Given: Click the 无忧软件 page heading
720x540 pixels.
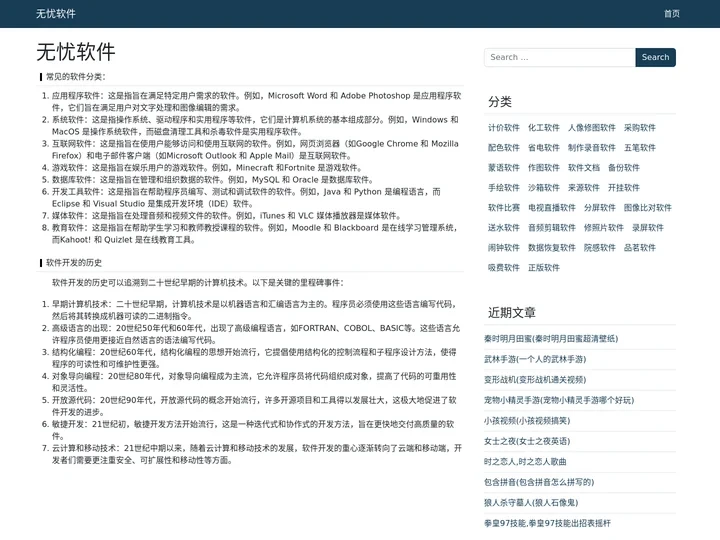Looking at the screenshot, I should pyautogui.click(x=76, y=52).
